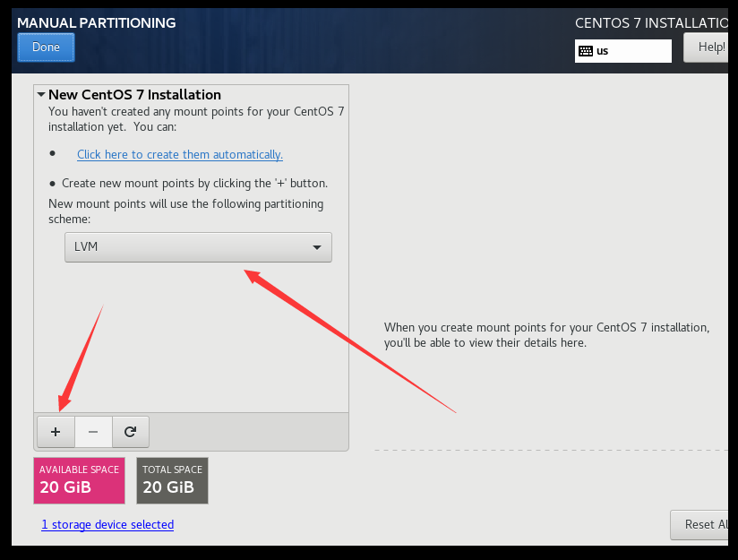The height and width of the screenshot is (560, 738).
Task: Click the Reset All button
Action: pyautogui.click(x=699, y=525)
